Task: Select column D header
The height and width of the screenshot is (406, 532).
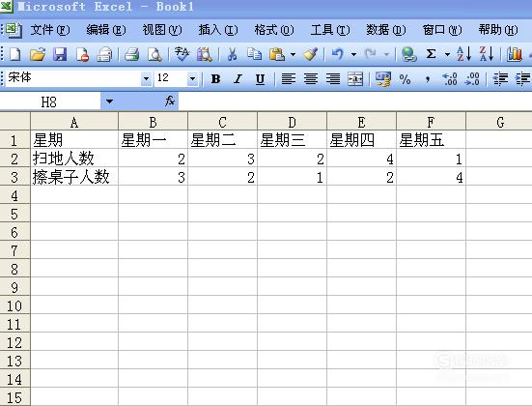Action: click(x=293, y=122)
